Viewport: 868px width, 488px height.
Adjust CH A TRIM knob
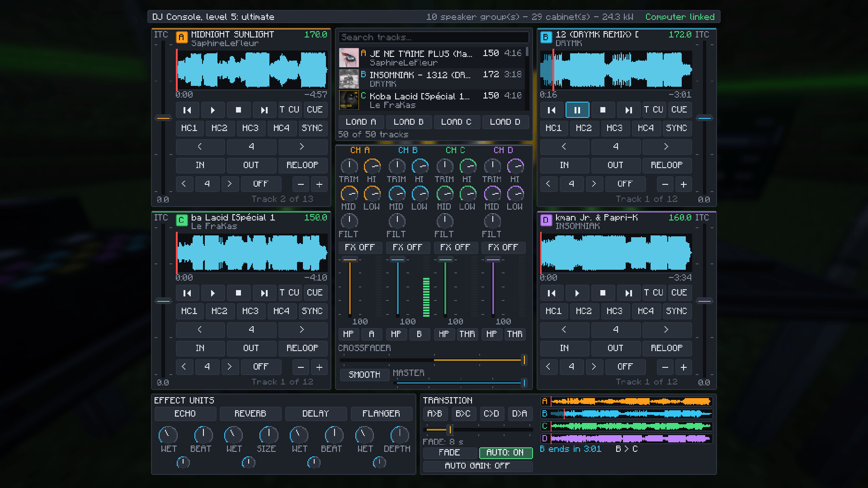(x=349, y=166)
